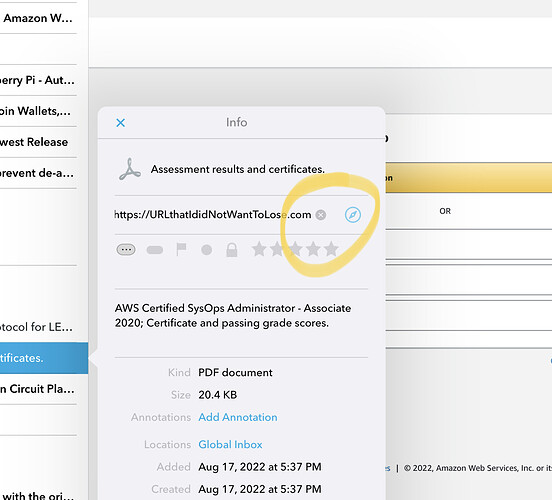The image size is (552, 500).
Task: Close the Info popover with the X
Action: point(120,123)
